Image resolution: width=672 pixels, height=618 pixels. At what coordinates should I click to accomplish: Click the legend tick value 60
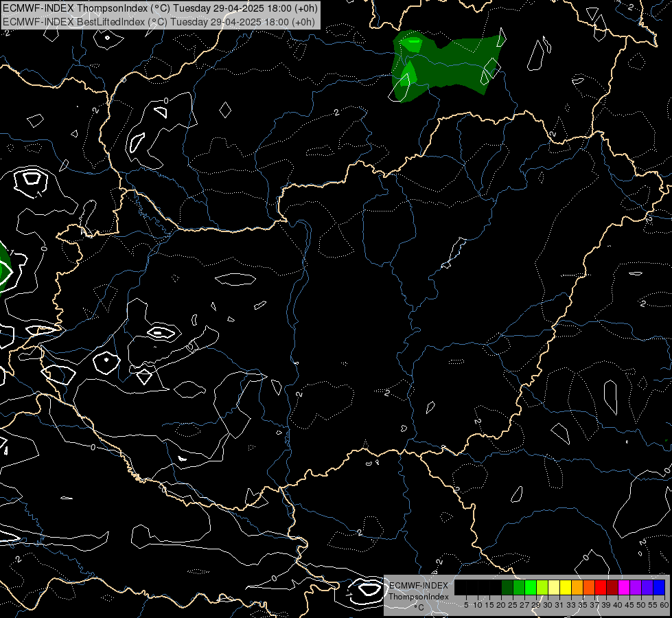click(664, 605)
